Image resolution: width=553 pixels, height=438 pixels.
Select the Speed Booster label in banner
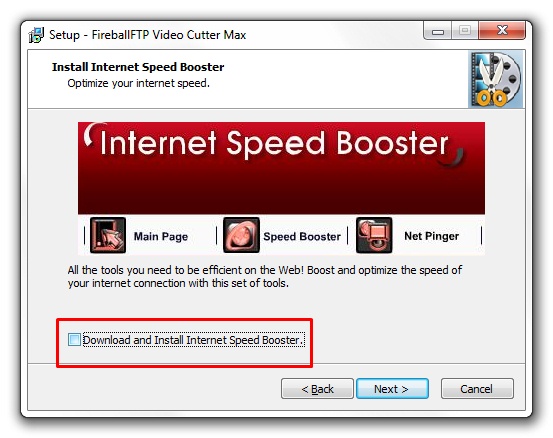(302, 236)
